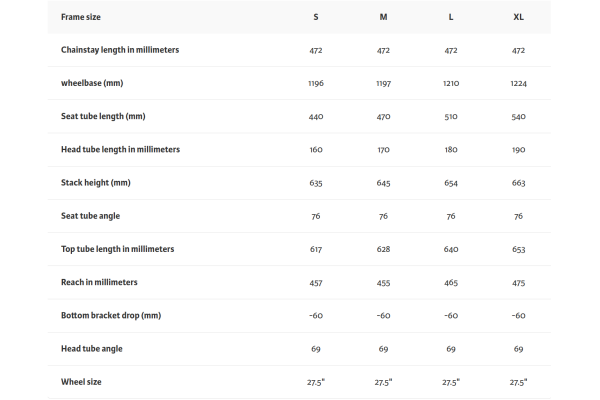Click the "Frame size" header label
This screenshot has height=400, width=600.
point(81,17)
